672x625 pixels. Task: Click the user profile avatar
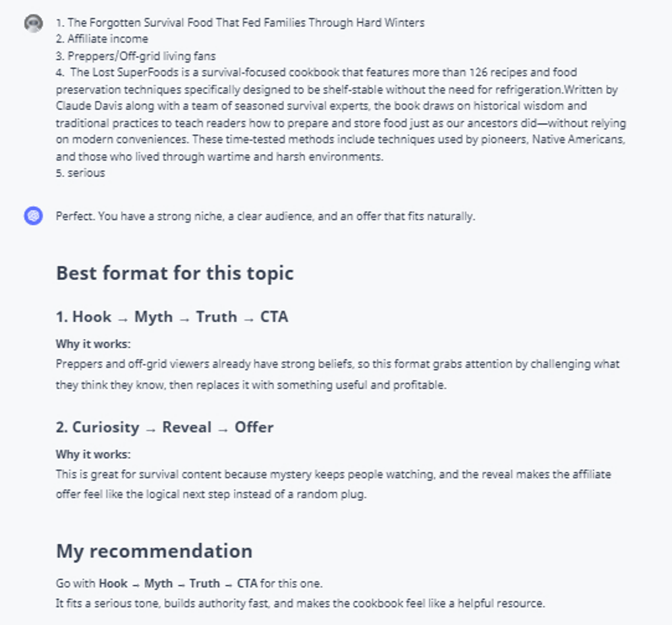34,24
